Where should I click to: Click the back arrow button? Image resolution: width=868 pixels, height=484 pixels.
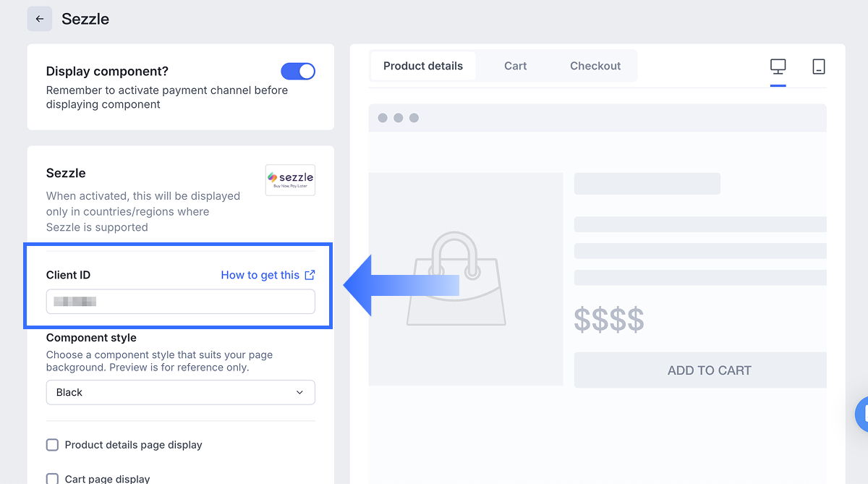40,19
